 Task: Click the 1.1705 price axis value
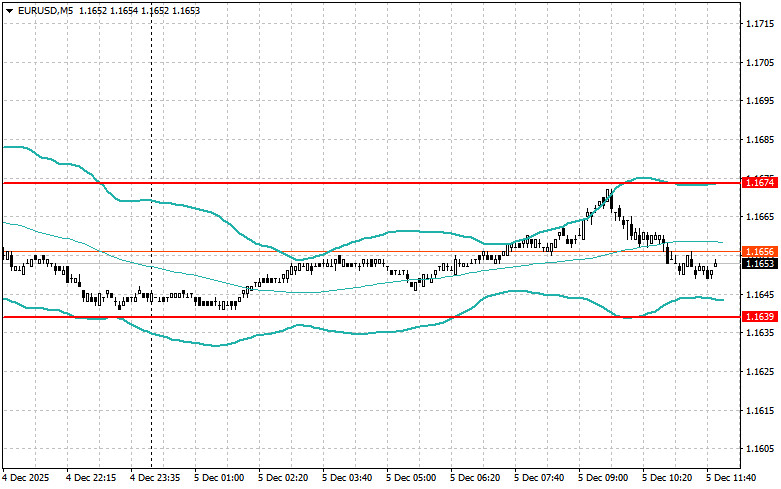coord(760,62)
